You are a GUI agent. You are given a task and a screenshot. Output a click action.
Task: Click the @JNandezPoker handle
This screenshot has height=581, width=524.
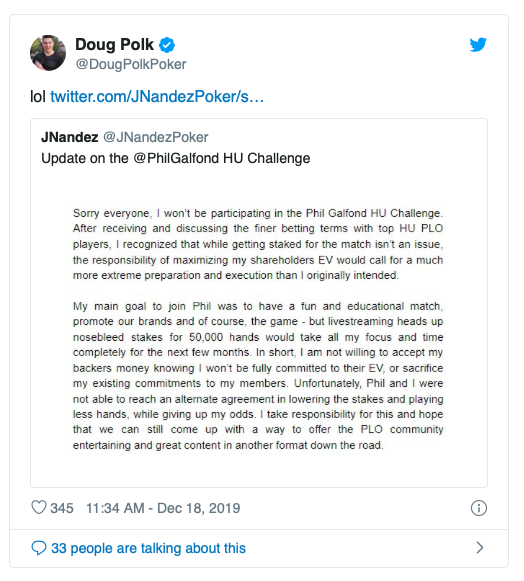click(x=156, y=137)
